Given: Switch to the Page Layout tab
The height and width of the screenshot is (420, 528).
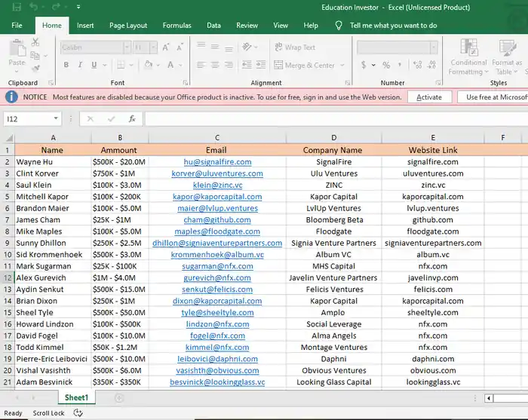Looking at the screenshot, I should (128, 26).
